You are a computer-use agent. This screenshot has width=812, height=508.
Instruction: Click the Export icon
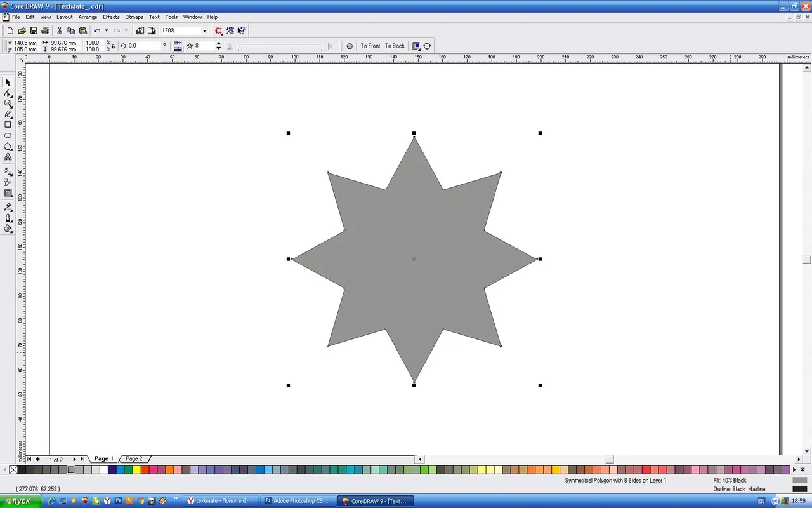point(151,30)
